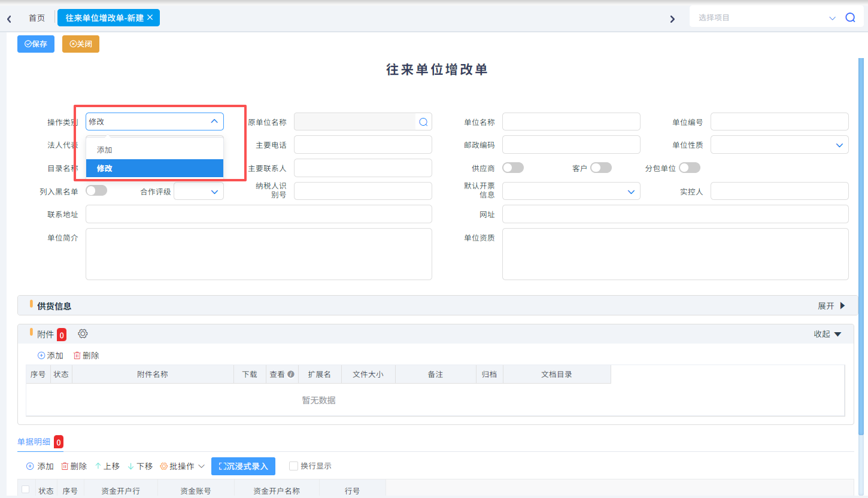Click the 联系地址 input field
The image size is (868, 498).
259,214
